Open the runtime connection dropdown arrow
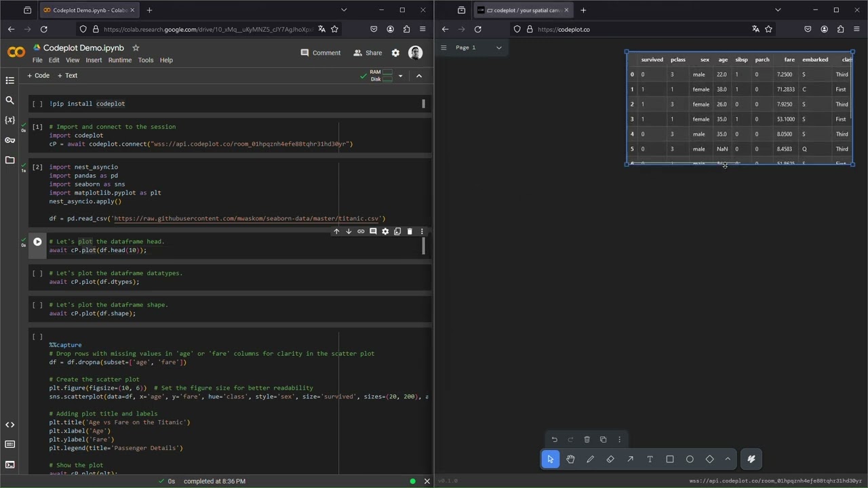868x488 pixels. click(x=400, y=76)
